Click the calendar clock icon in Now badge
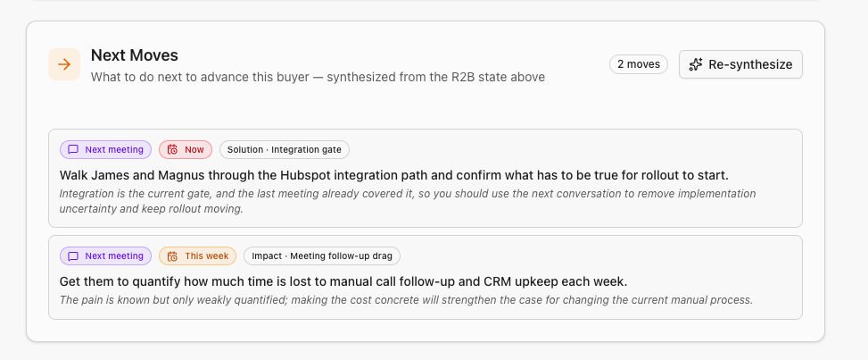Image resolution: width=868 pixels, height=360 pixels. pyautogui.click(x=173, y=150)
